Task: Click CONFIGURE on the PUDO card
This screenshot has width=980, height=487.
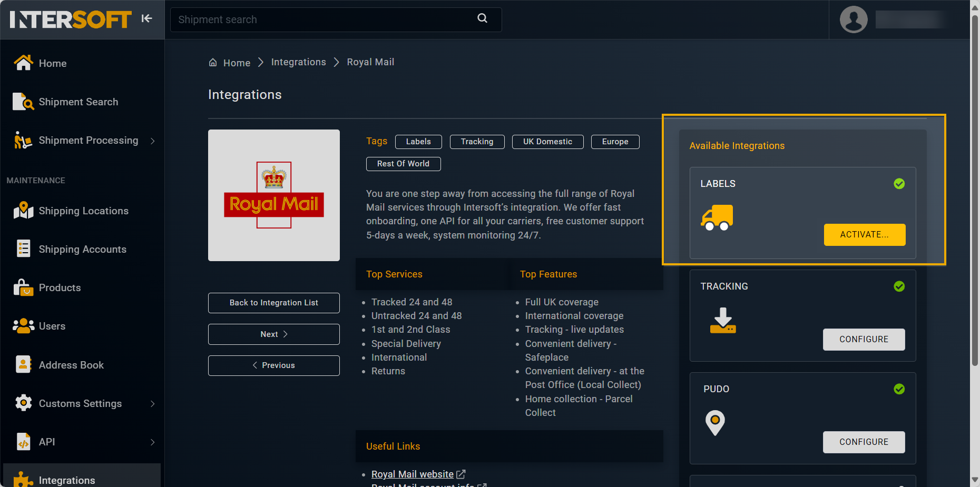Action: [864, 442]
